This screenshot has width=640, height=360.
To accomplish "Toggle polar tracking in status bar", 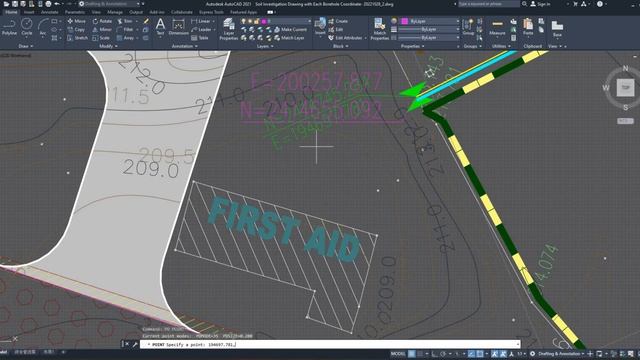I will (443, 354).
